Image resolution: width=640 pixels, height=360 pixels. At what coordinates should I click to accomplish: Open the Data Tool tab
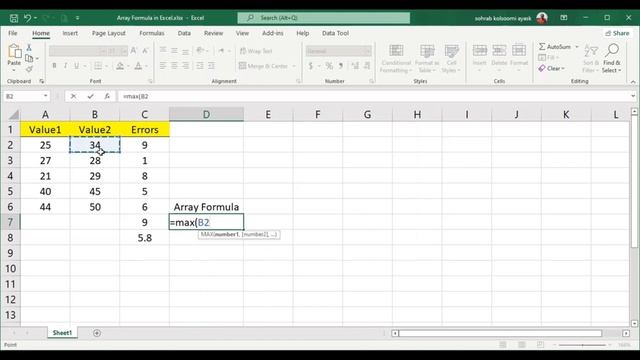pos(336,33)
